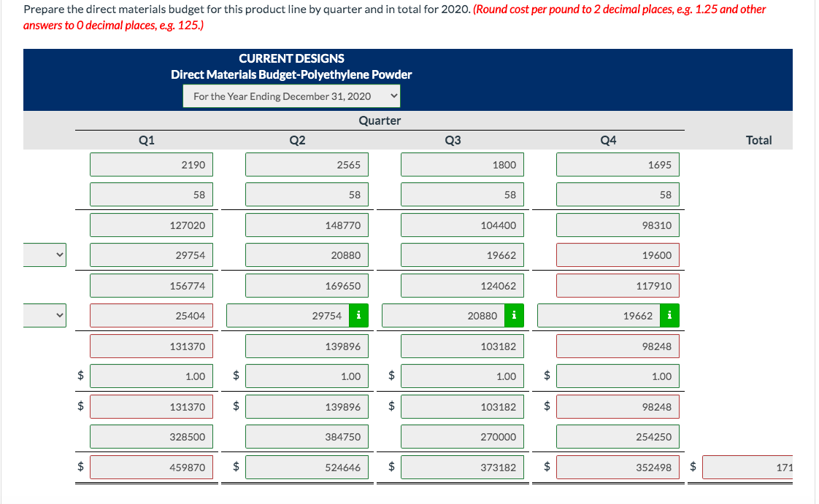Click Q2 cost per pound field 1.00
The image size is (819, 504).
[307, 376]
